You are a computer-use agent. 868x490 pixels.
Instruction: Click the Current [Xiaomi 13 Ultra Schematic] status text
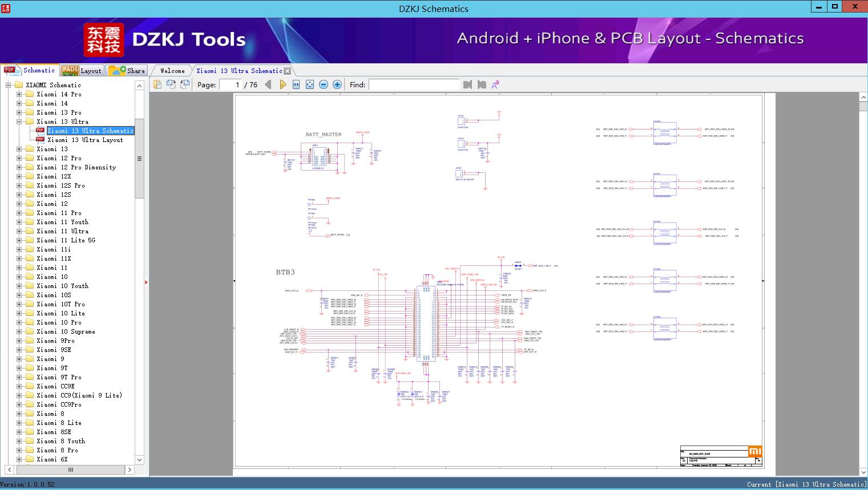(x=807, y=484)
